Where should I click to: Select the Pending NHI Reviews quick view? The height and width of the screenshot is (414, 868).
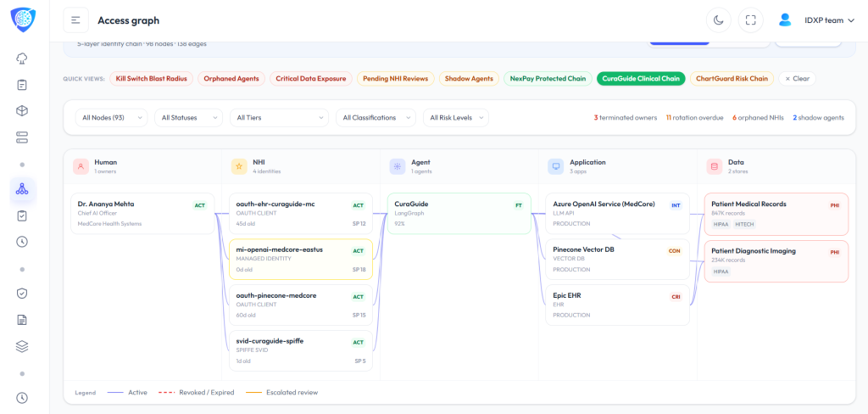[396, 79]
